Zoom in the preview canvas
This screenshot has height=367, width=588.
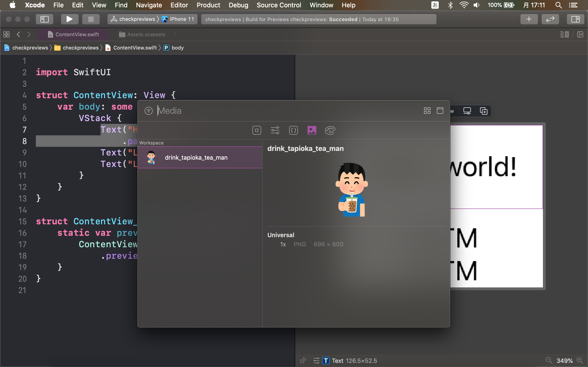(580, 360)
